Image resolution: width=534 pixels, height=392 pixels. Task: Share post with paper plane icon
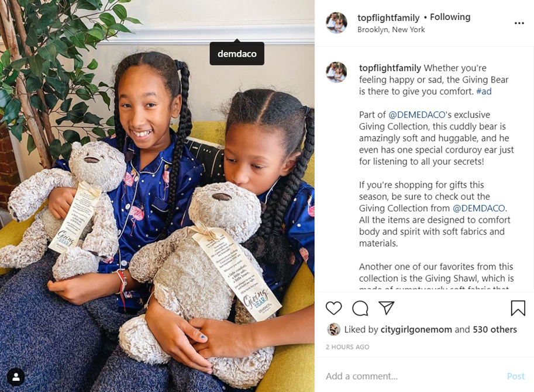386,308
